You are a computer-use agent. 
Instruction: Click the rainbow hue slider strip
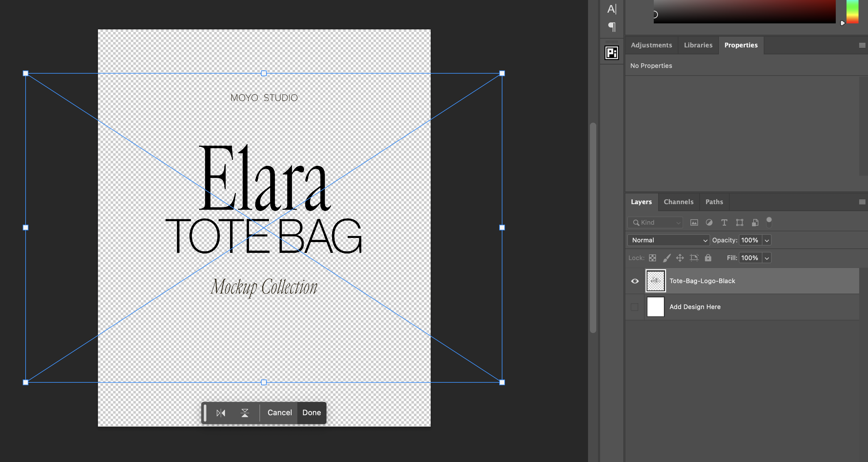[x=852, y=12]
